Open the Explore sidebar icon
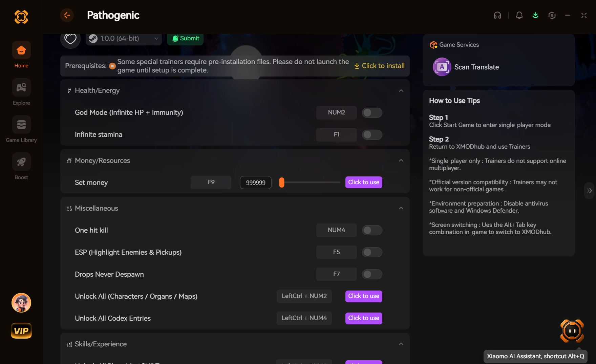Screen dimensions: 596x364 21,87
